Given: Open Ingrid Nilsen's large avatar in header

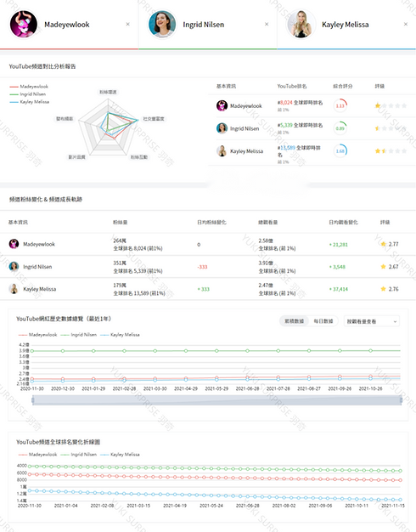Looking at the screenshot, I should pos(162,24).
